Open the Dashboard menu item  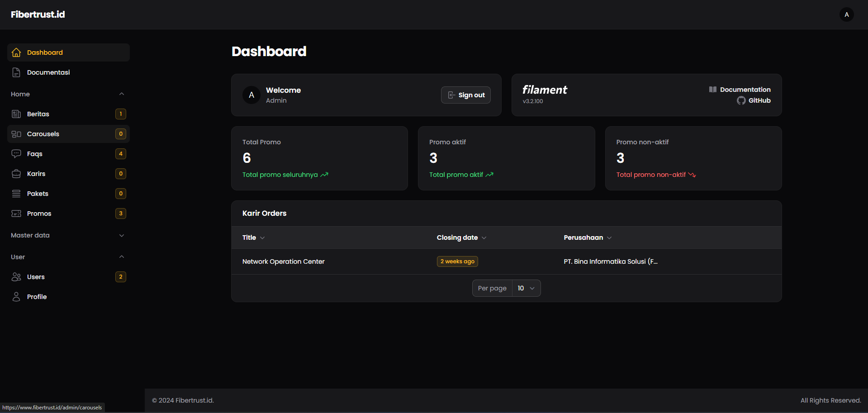coord(68,52)
